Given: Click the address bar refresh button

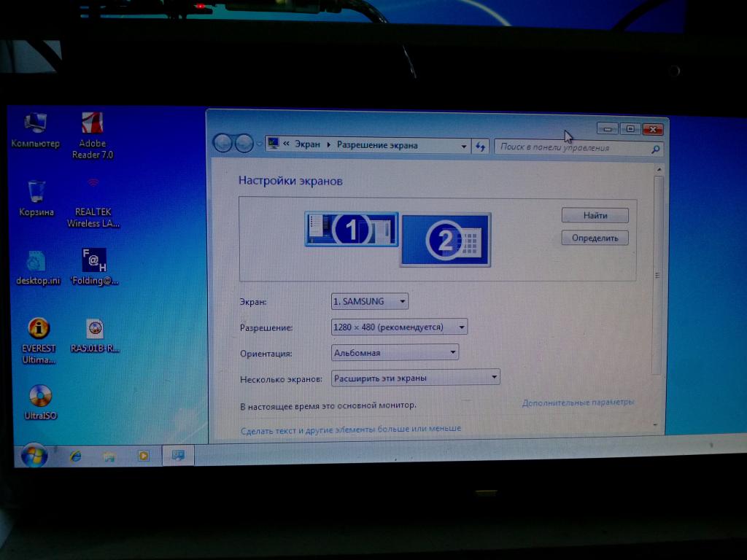Looking at the screenshot, I should pos(480,147).
